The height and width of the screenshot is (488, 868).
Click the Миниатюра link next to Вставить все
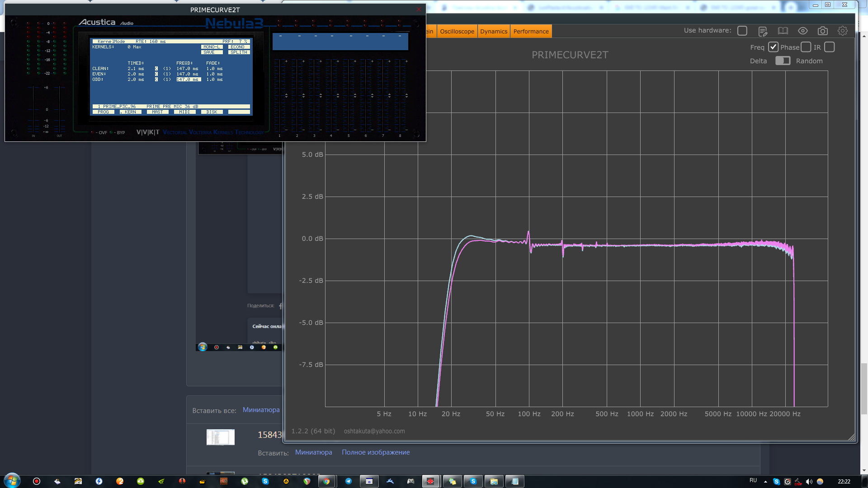(x=261, y=410)
